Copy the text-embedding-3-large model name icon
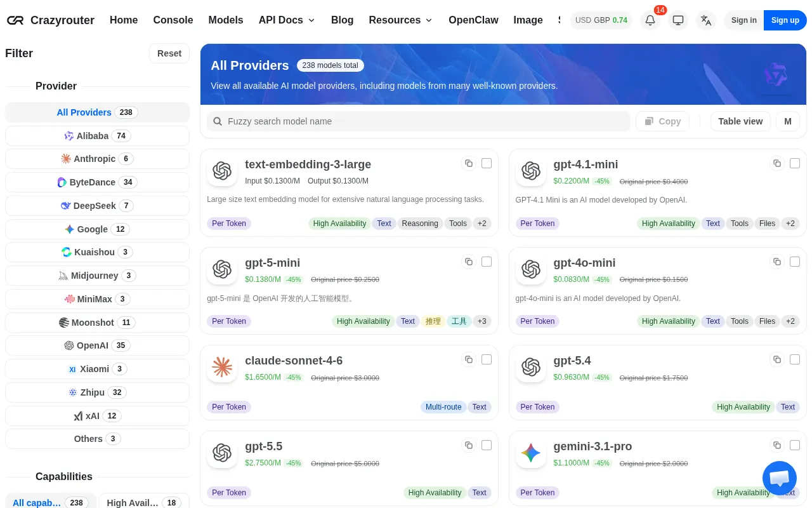The image size is (812, 508). tap(469, 163)
